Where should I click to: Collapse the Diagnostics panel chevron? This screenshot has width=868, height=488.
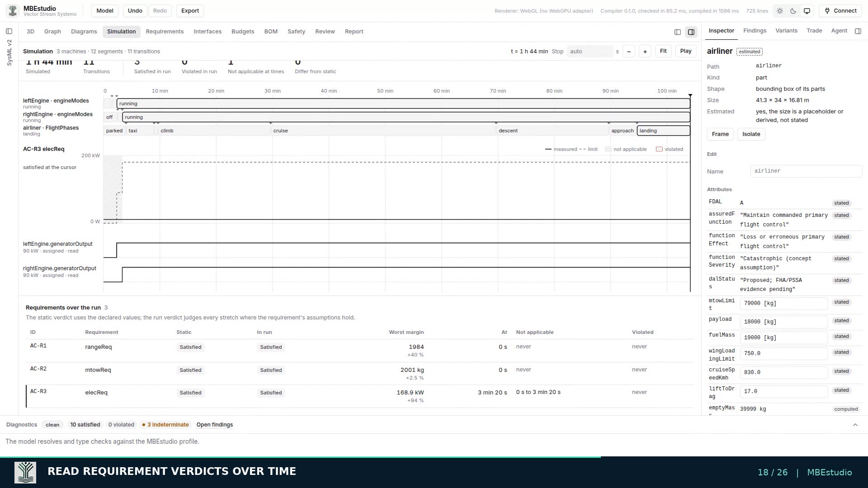(x=855, y=425)
